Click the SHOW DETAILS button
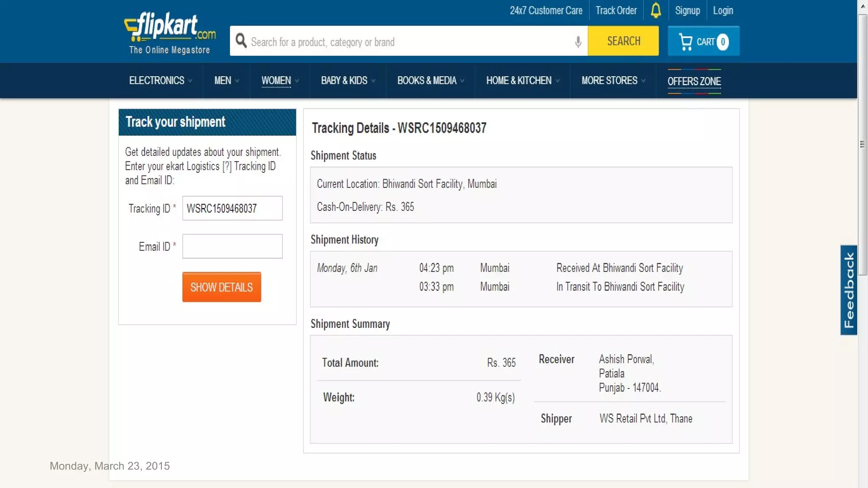 coord(221,287)
